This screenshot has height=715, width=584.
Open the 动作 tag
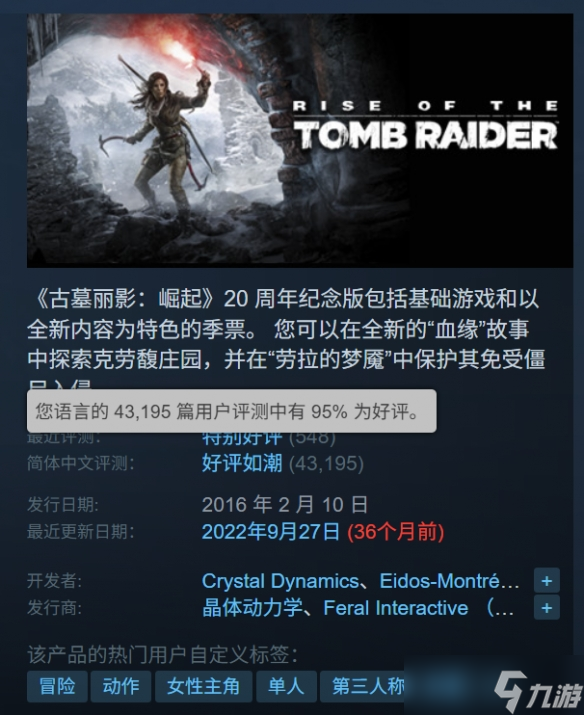pyautogui.click(x=121, y=686)
